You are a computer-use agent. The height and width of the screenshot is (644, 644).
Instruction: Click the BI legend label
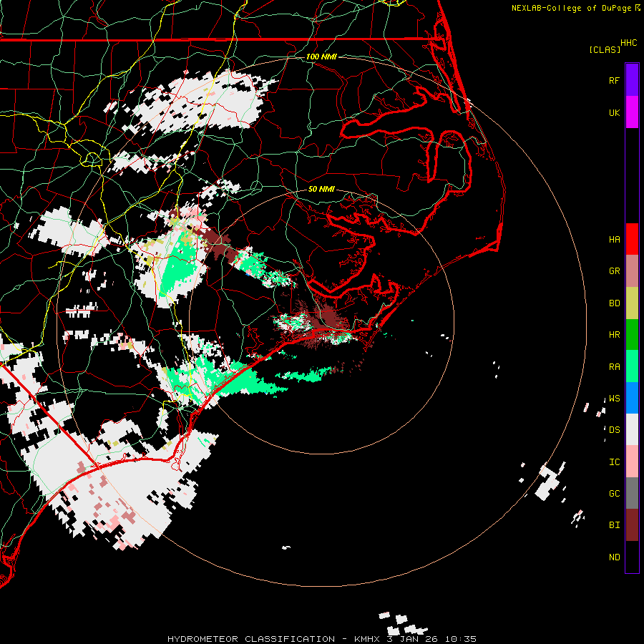614,525
